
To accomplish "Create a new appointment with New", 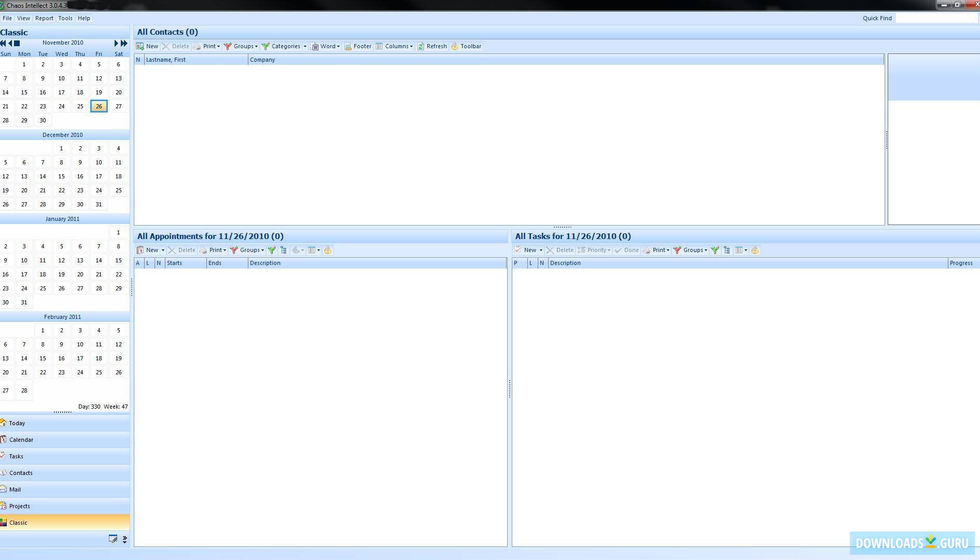I will pos(148,250).
